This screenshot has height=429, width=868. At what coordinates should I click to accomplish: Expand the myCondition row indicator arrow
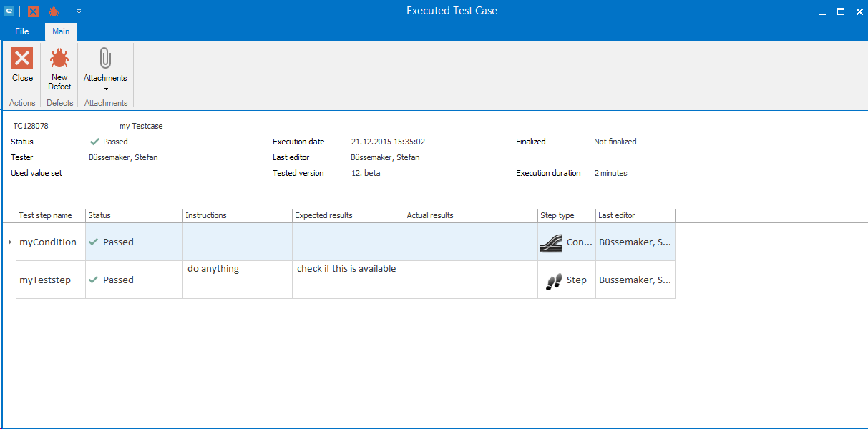tap(9, 242)
